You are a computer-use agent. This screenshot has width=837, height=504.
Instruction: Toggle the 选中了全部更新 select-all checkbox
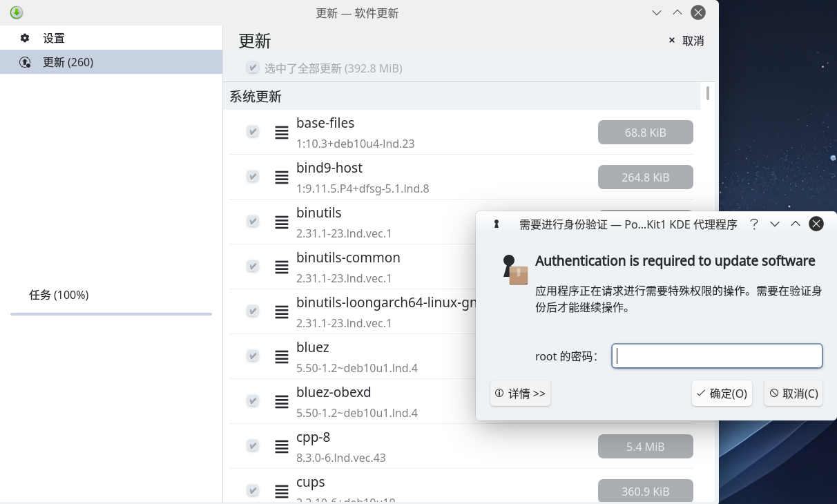coord(253,68)
